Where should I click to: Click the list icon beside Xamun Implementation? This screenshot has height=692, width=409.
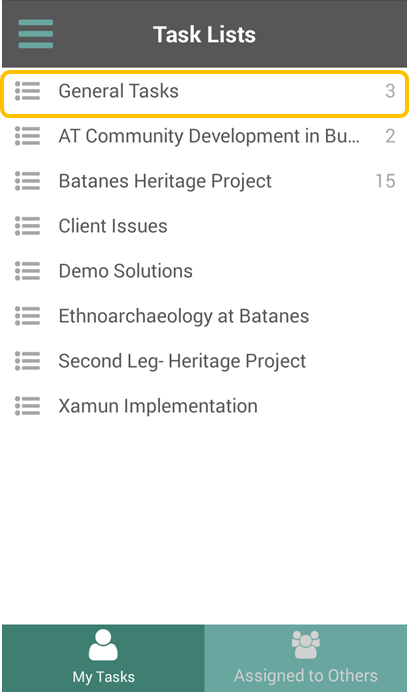[27, 406]
